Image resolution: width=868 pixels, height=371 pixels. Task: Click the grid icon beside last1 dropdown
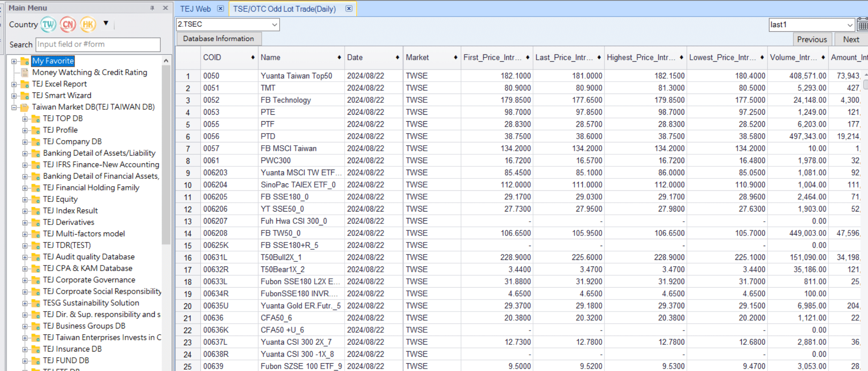(x=862, y=25)
